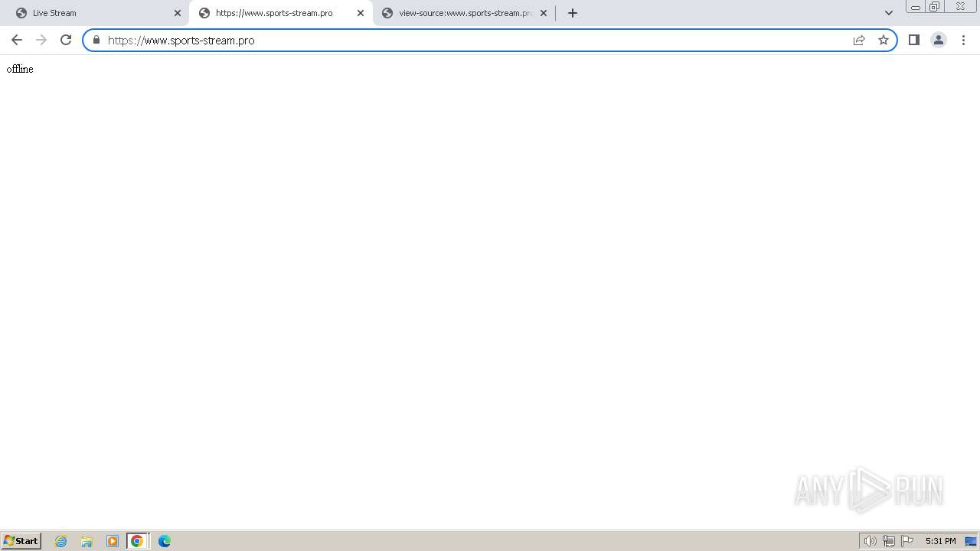Minimize the Chrome window

click(916, 7)
